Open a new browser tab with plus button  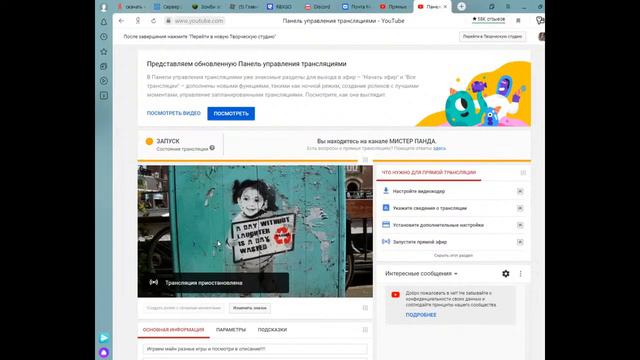coord(461,7)
